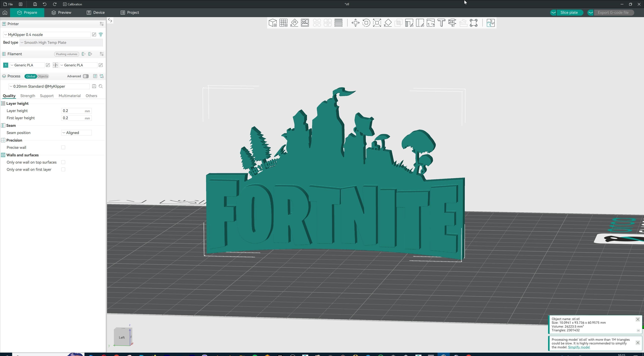
Task: Click the Simplify model link
Action: (x=579, y=347)
